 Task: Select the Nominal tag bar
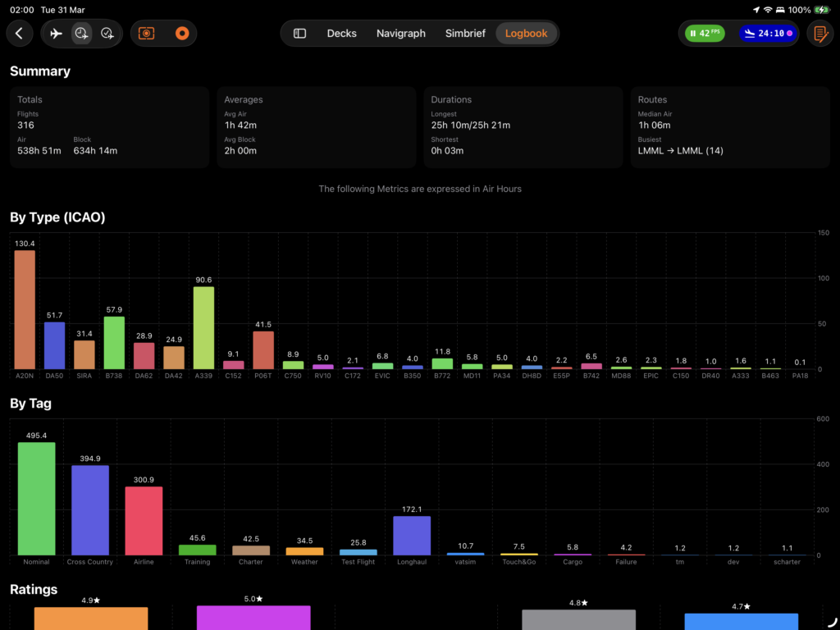pos(37,499)
